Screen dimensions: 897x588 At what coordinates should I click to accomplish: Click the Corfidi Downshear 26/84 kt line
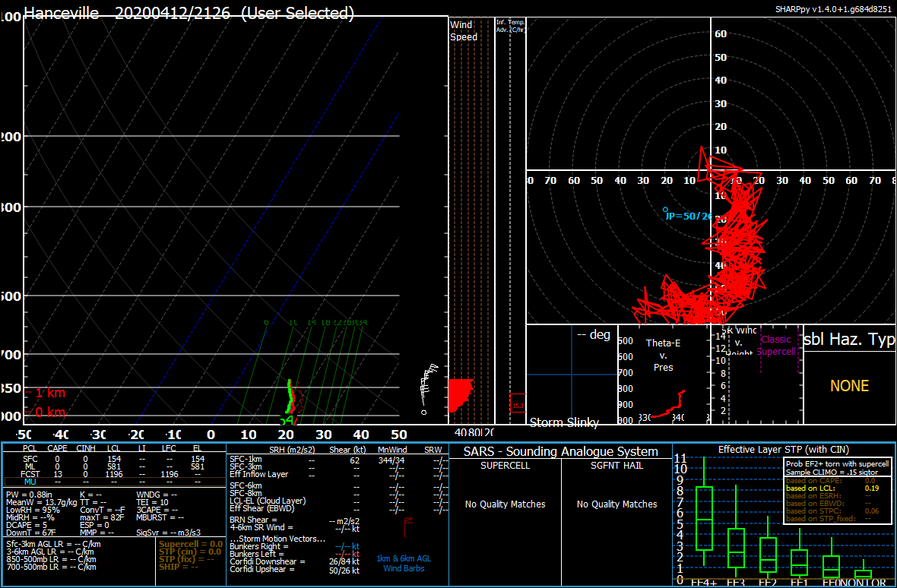point(295,561)
